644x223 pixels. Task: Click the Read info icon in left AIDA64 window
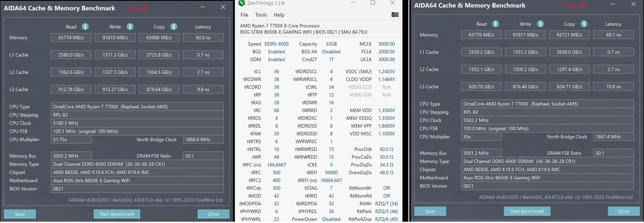[85, 27]
